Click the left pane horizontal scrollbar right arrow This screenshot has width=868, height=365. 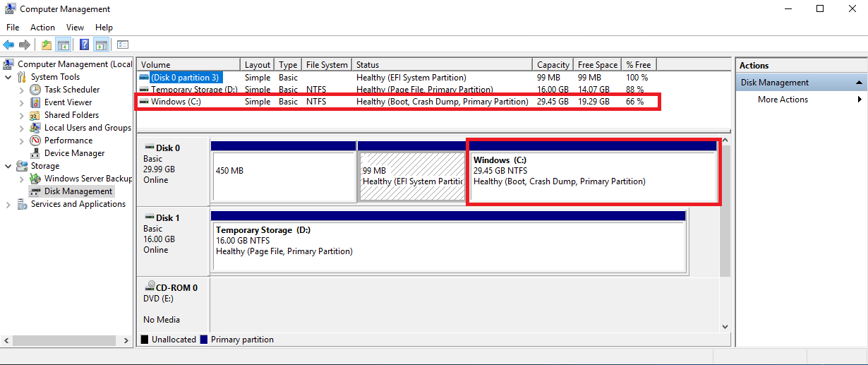point(128,341)
